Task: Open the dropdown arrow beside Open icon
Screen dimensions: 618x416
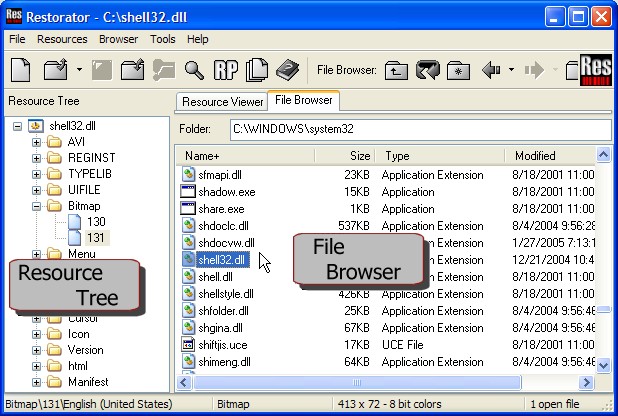Action: point(79,70)
